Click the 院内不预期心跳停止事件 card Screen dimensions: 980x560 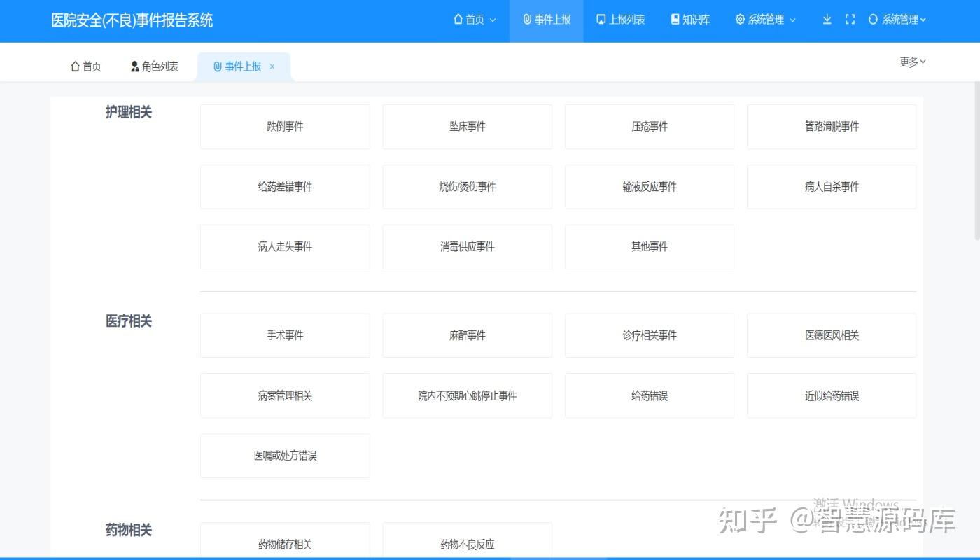click(468, 396)
